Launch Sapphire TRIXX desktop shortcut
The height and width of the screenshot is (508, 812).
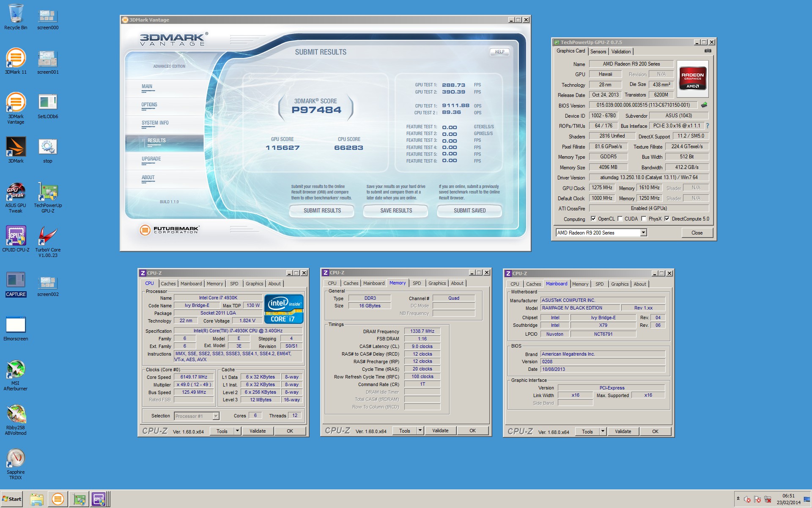(x=16, y=464)
